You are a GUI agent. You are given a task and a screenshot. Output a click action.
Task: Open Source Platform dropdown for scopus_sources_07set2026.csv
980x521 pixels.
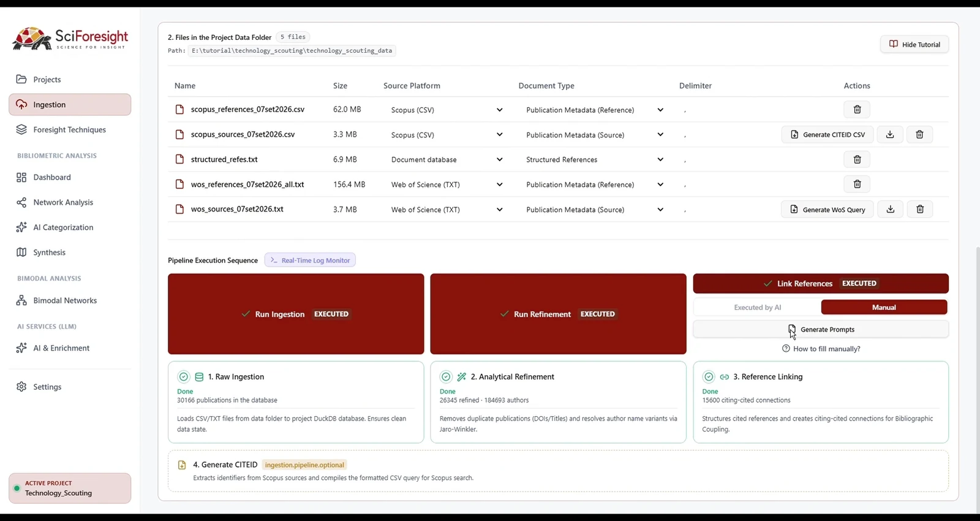tap(447, 135)
